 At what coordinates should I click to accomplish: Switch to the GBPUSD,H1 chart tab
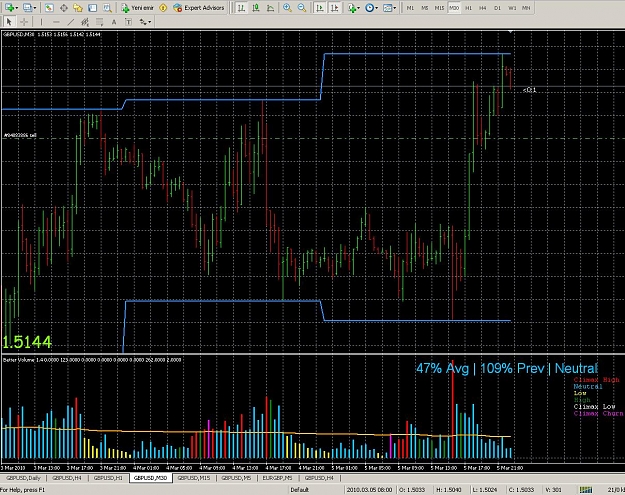pyautogui.click(x=108, y=477)
